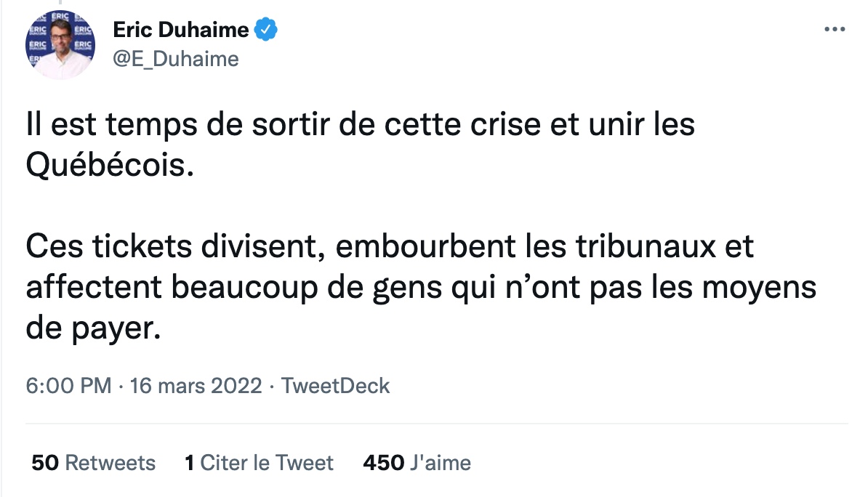Visit the @E_Duhaime handle link
This screenshot has height=497, width=868.
pos(176,59)
